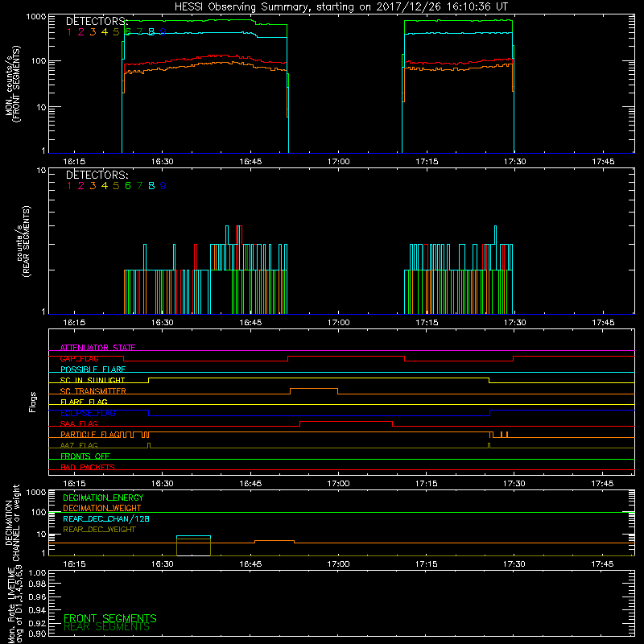Select detector 2 in the front segments legend

click(x=81, y=32)
